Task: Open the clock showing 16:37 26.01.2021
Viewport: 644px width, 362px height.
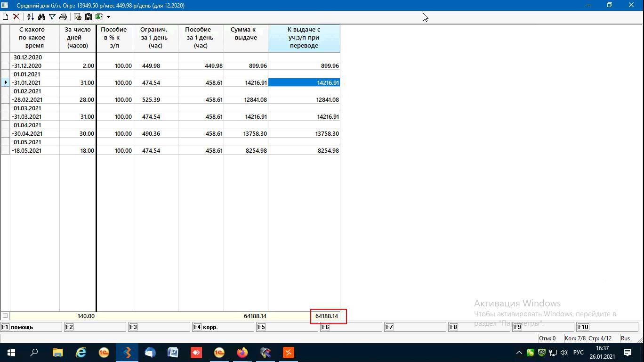Action: [x=603, y=352]
